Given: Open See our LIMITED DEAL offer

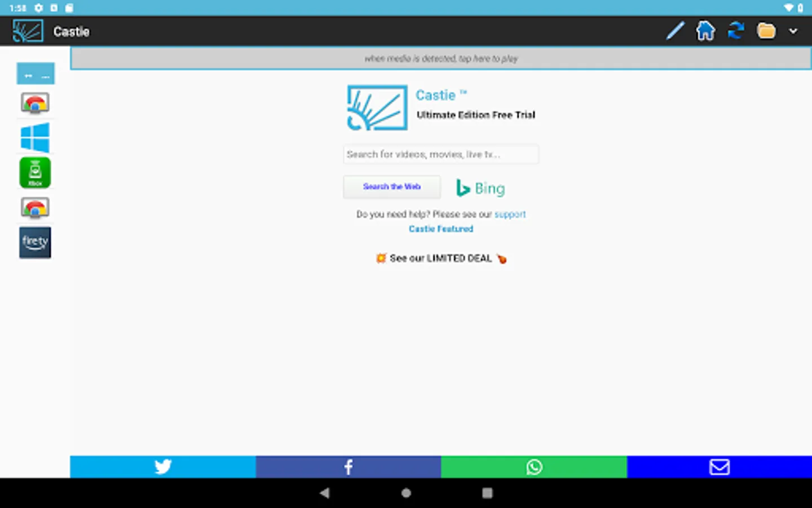Looking at the screenshot, I should click(x=441, y=259).
